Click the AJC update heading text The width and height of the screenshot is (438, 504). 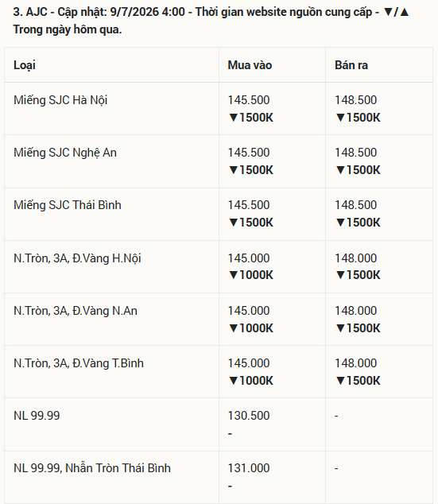(x=211, y=21)
